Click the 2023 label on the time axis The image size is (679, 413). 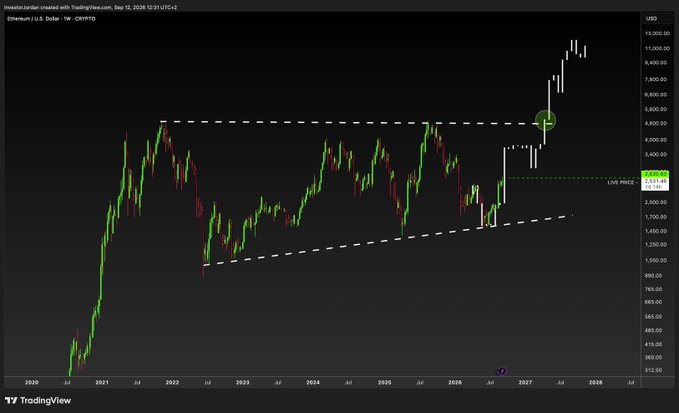242,383
